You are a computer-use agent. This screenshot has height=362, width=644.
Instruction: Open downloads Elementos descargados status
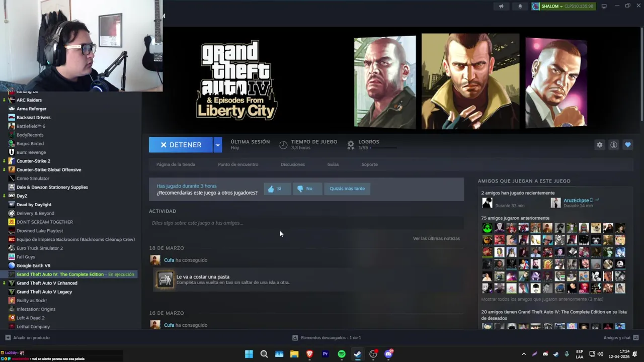pyautogui.click(x=327, y=338)
